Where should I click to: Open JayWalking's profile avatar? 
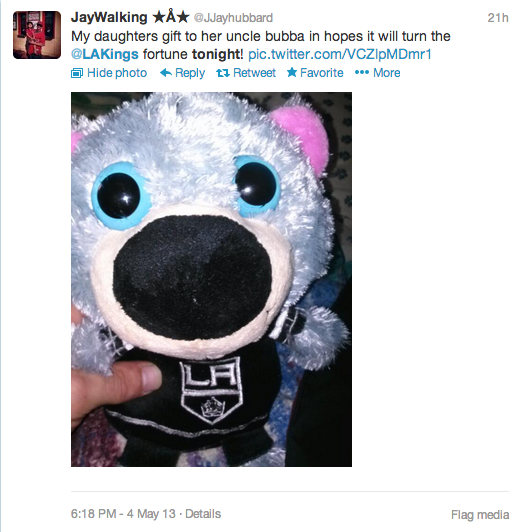37,35
